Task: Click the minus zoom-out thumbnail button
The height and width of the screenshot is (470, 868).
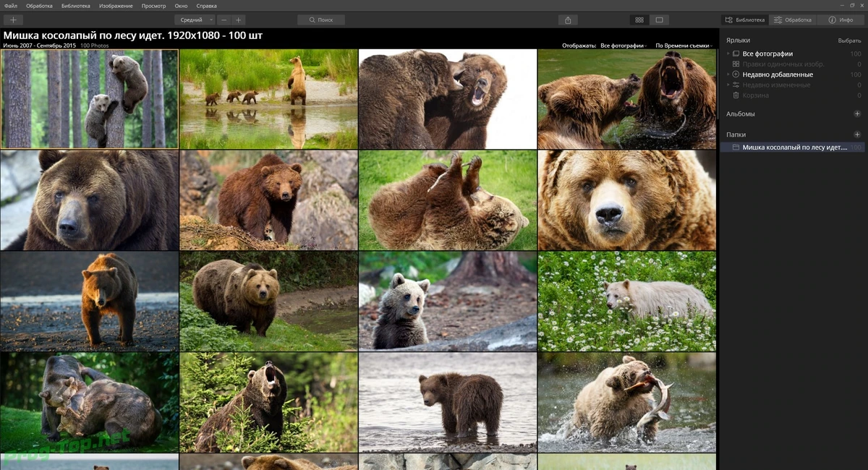Action: click(x=224, y=20)
